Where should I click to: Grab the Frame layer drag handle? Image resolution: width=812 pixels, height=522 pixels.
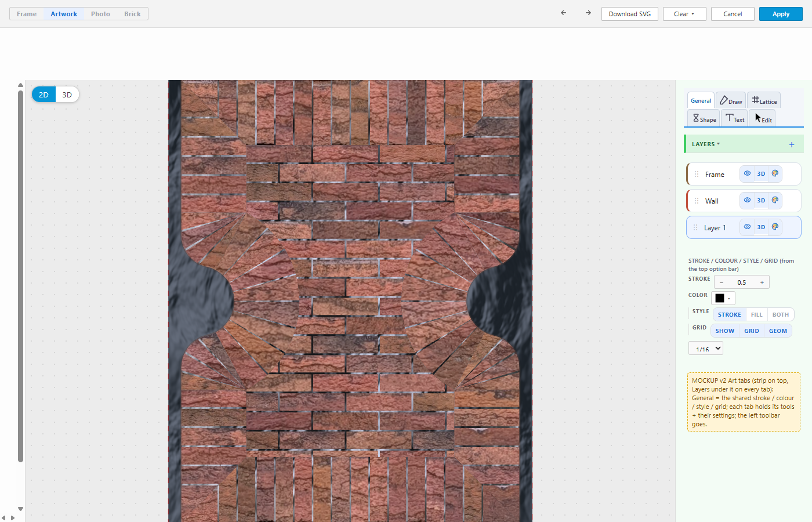click(x=697, y=174)
